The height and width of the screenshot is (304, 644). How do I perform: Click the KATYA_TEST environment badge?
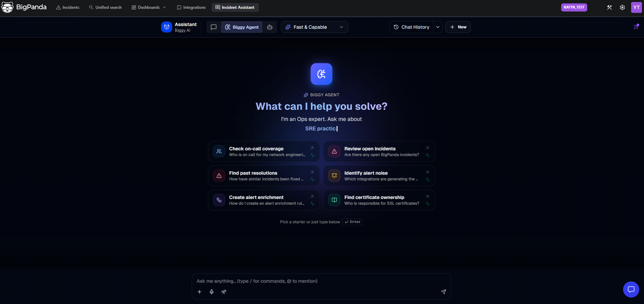(574, 7)
